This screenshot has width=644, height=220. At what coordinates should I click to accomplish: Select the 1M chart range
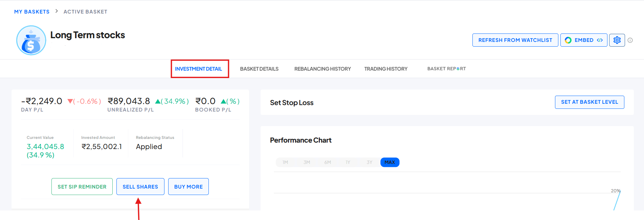click(285, 163)
